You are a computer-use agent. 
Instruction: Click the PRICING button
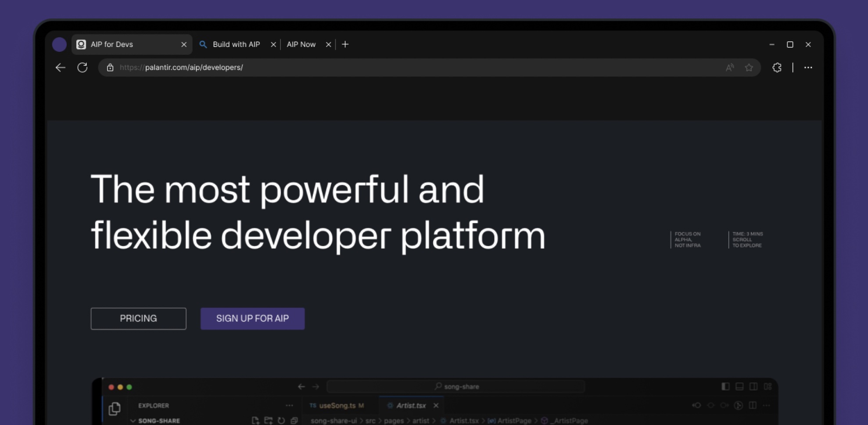pyautogui.click(x=139, y=319)
